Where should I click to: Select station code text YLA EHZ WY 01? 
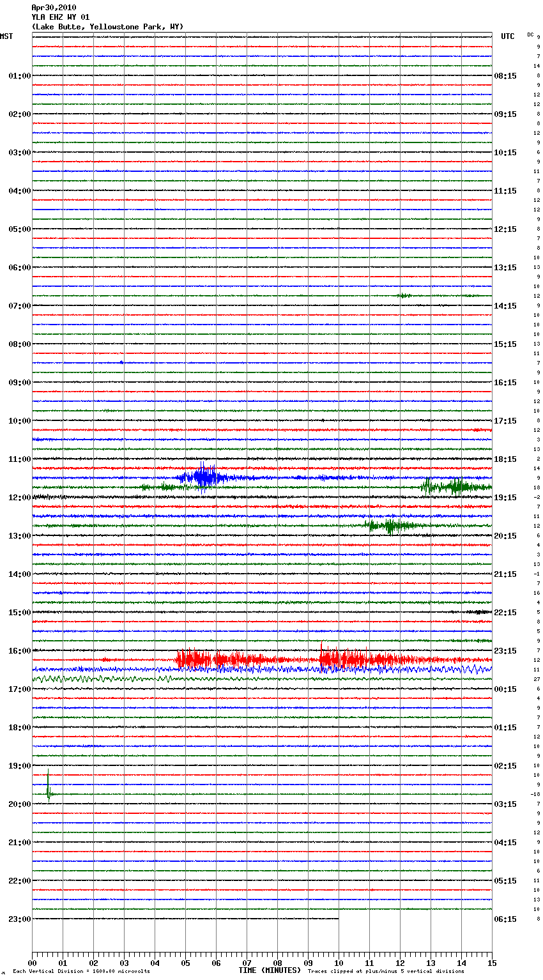point(61,17)
